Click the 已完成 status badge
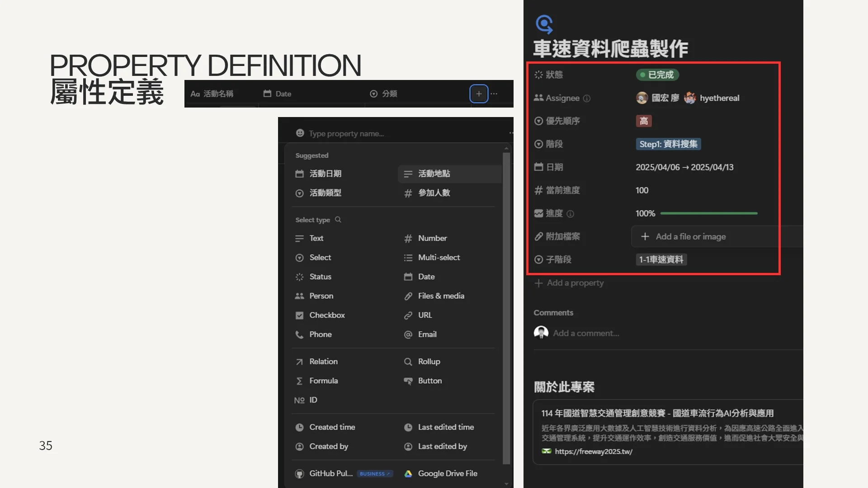This screenshot has width=868, height=488. click(x=657, y=75)
